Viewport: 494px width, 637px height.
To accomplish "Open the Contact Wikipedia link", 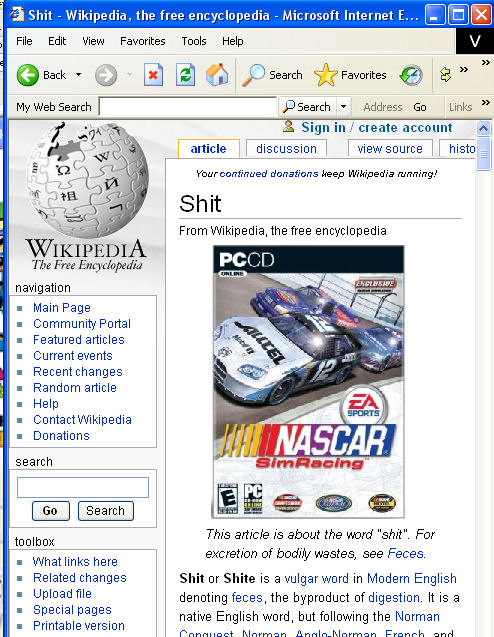I will click(x=82, y=420).
